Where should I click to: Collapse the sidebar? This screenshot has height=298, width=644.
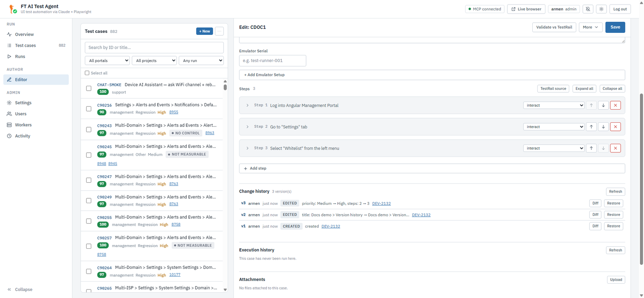pyautogui.click(x=20, y=289)
